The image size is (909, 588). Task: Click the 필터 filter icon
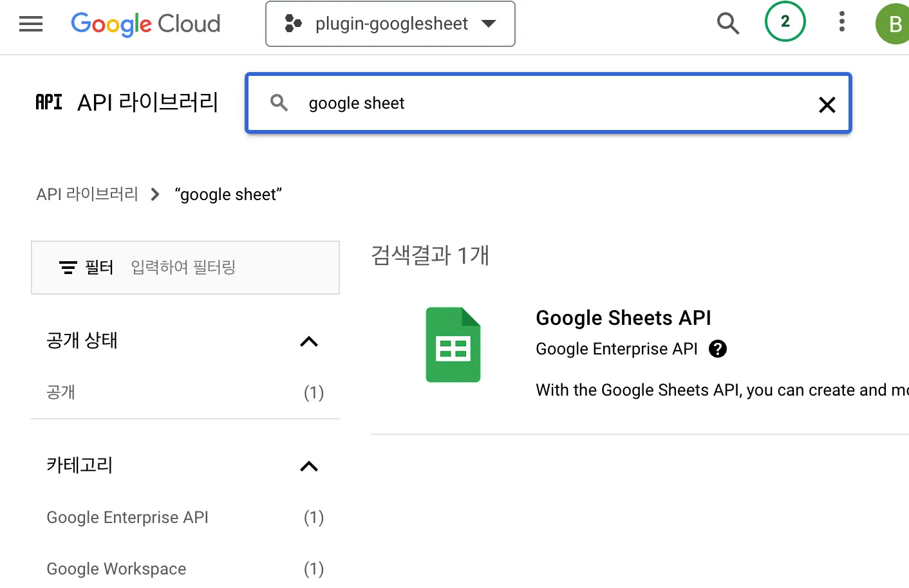[68, 268]
